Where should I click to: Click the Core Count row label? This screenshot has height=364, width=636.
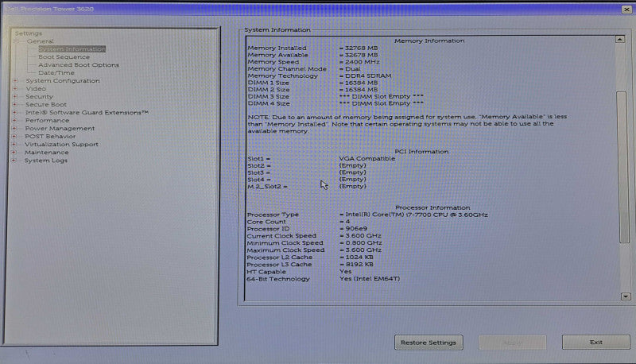coord(266,222)
